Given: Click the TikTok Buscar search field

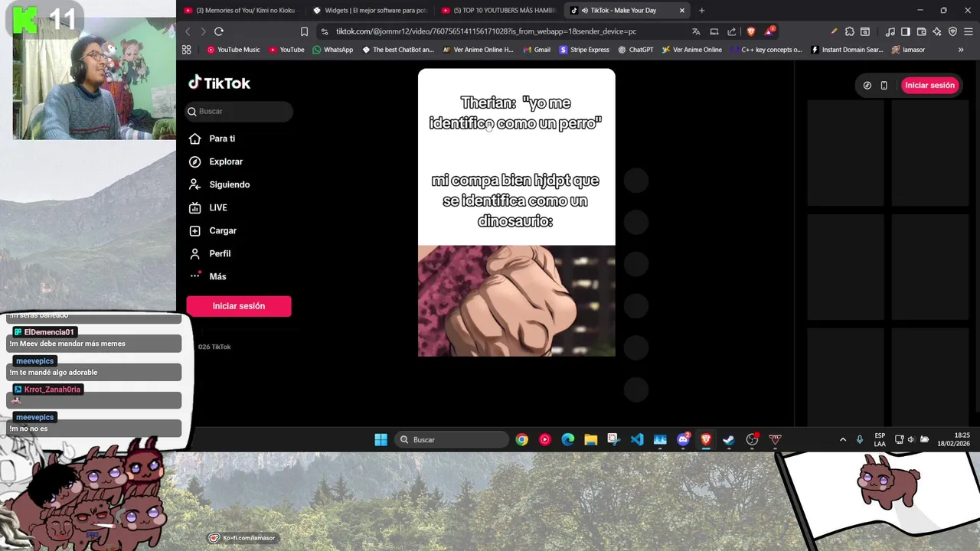Looking at the screenshot, I should [239, 112].
